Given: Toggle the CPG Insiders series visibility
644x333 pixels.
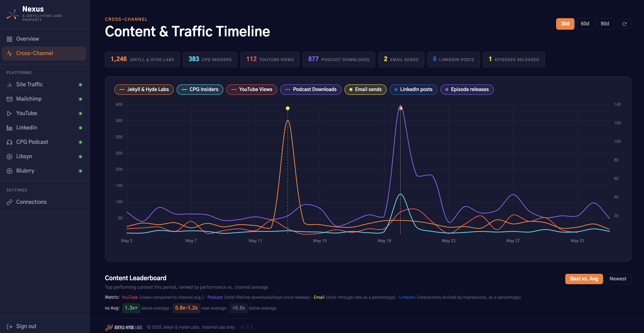Looking at the screenshot, I should coord(200,89).
